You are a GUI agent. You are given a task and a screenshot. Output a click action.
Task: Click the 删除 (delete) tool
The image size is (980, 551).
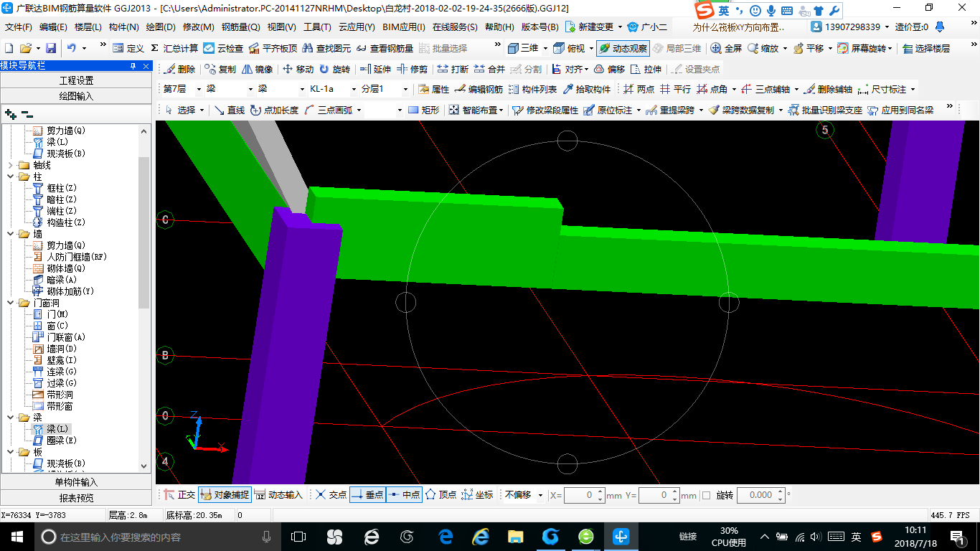coord(180,70)
